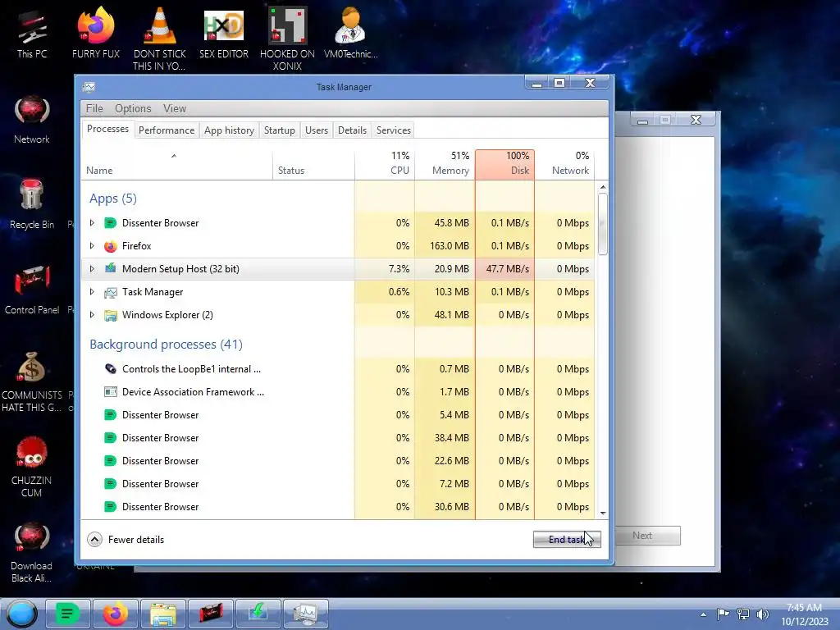Image resolution: width=840 pixels, height=630 pixels.
Task: Click the Task Manager taskbar icon
Action: tap(305, 614)
